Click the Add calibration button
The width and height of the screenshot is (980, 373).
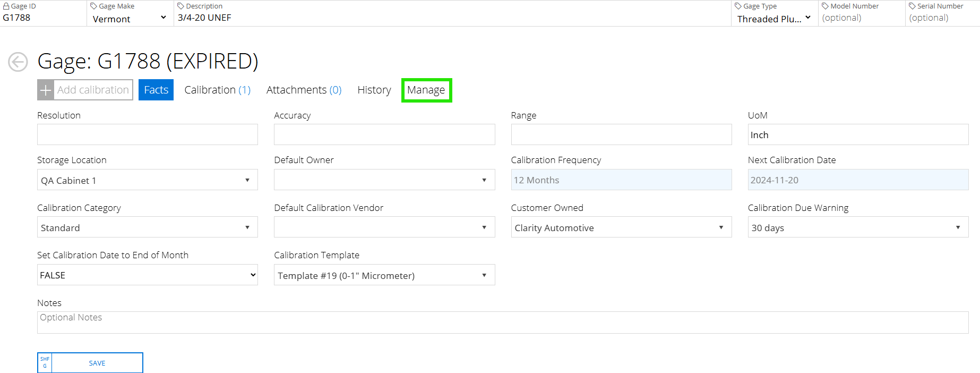pos(85,90)
